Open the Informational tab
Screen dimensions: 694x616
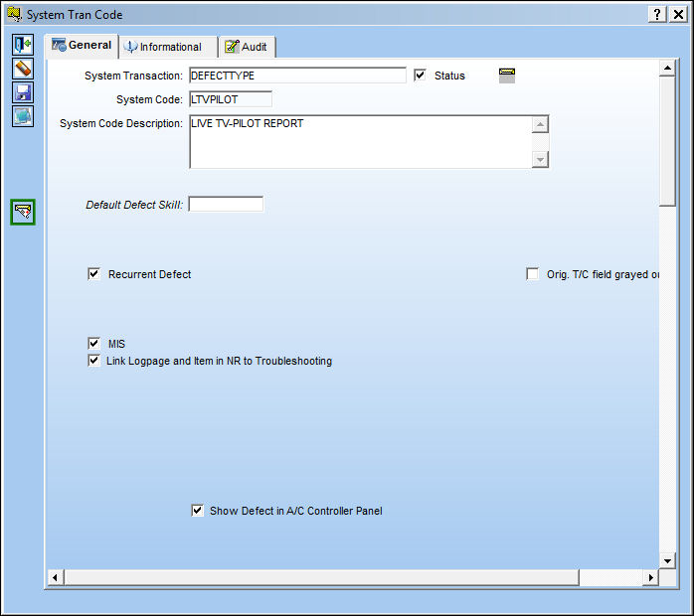click(x=169, y=47)
